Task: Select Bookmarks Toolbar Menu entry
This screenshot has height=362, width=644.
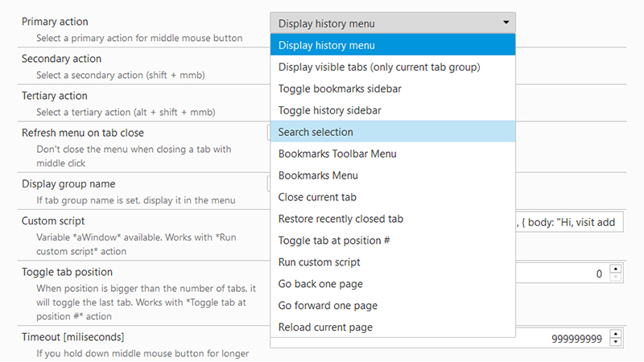Action: (393, 154)
